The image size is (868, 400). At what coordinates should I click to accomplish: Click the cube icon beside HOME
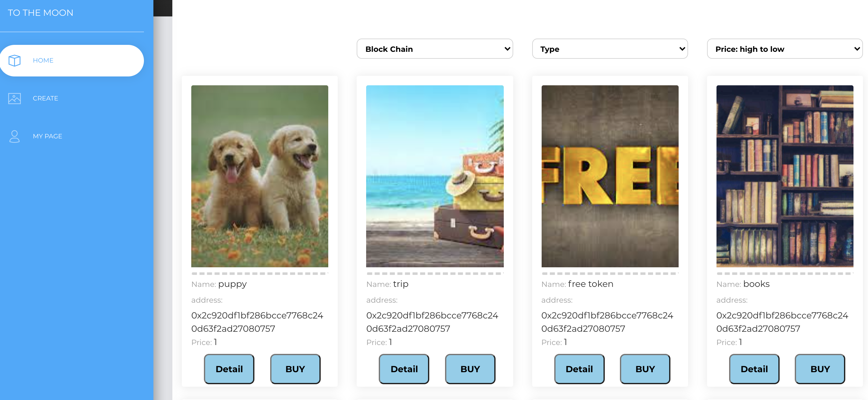point(15,60)
